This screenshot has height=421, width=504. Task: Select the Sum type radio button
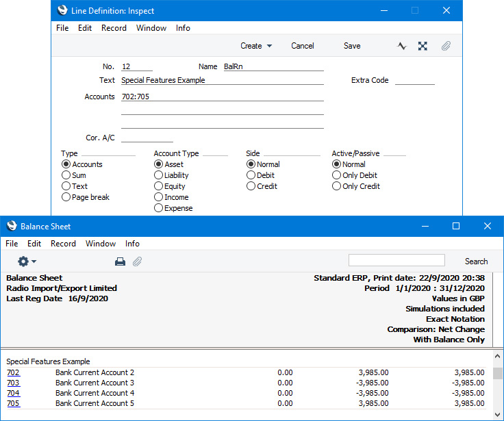[x=66, y=175]
